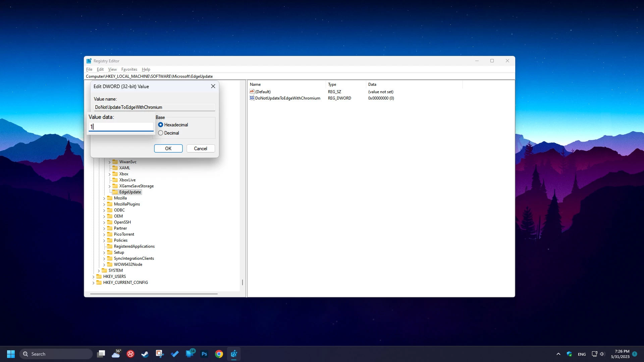Viewport: 644px width, 362px height.
Task: Click the 0x00000000 (0) data cell
Action: click(x=381, y=98)
